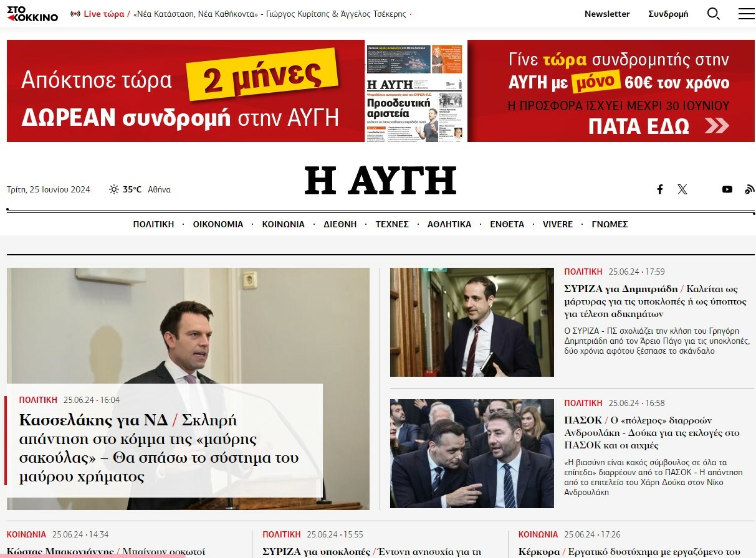The width and height of the screenshot is (756, 558).
Task: Click the ΠΑΤΑ ΕΔΩ banner button
Action: (x=658, y=126)
